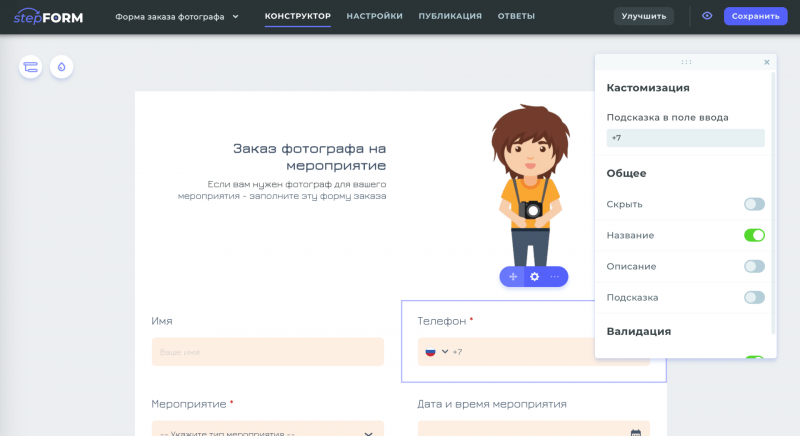
Task: Close the customization panel
Action: point(767,62)
